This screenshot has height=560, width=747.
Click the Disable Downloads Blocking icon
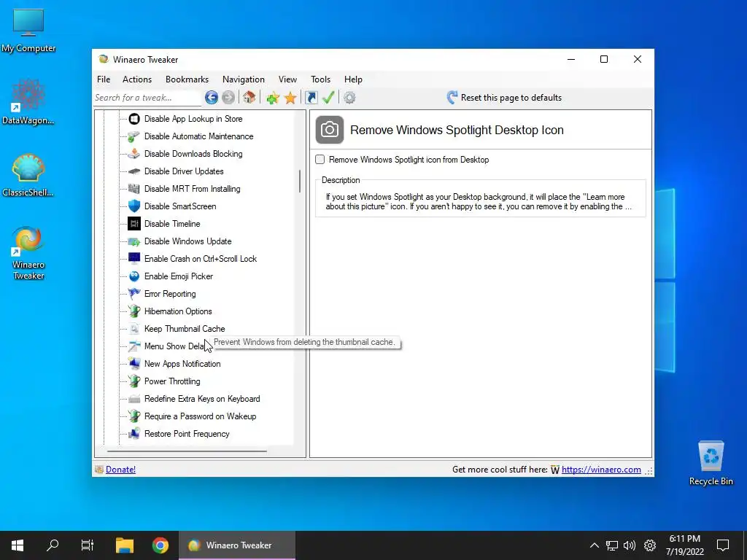[x=134, y=154]
